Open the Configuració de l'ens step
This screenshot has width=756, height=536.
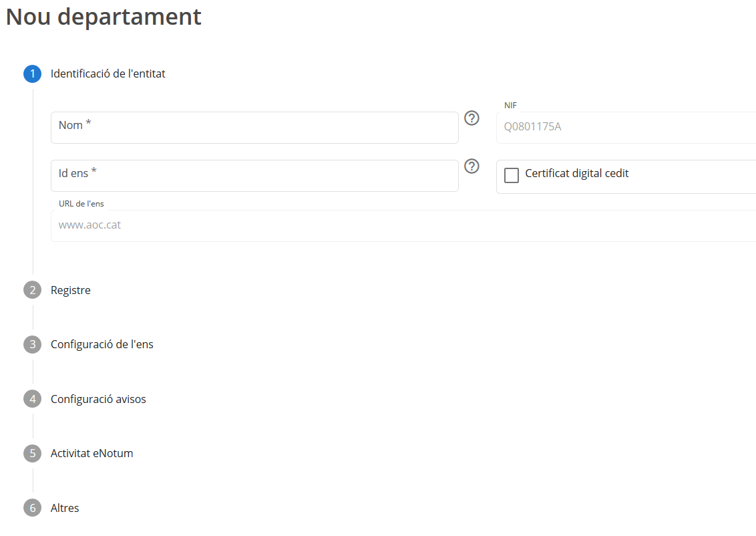(102, 344)
